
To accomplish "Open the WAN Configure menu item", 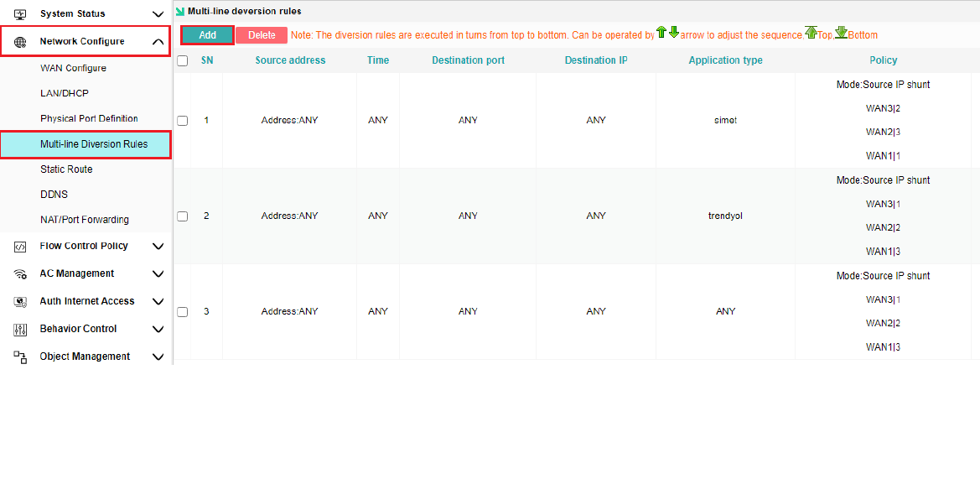I will pyautogui.click(x=73, y=68).
